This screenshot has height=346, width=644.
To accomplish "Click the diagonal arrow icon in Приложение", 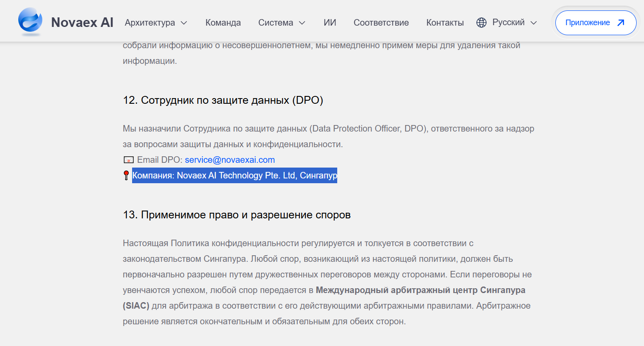I will (621, 23).
